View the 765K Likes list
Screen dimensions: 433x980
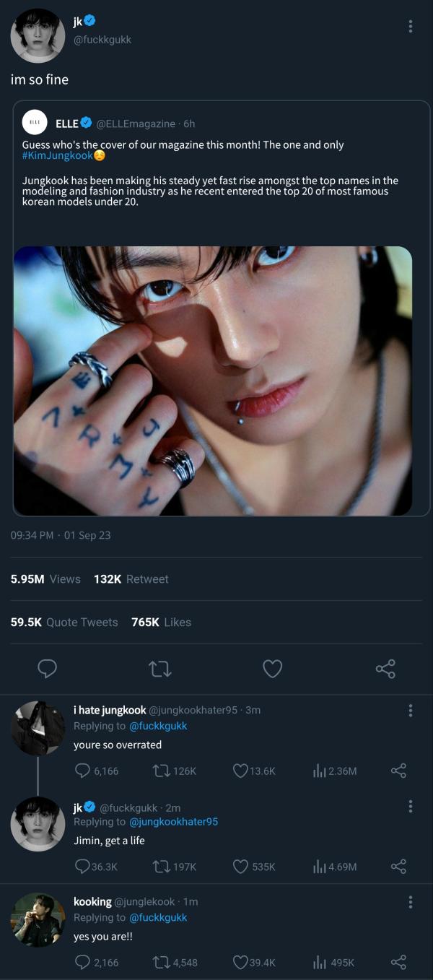161,622
